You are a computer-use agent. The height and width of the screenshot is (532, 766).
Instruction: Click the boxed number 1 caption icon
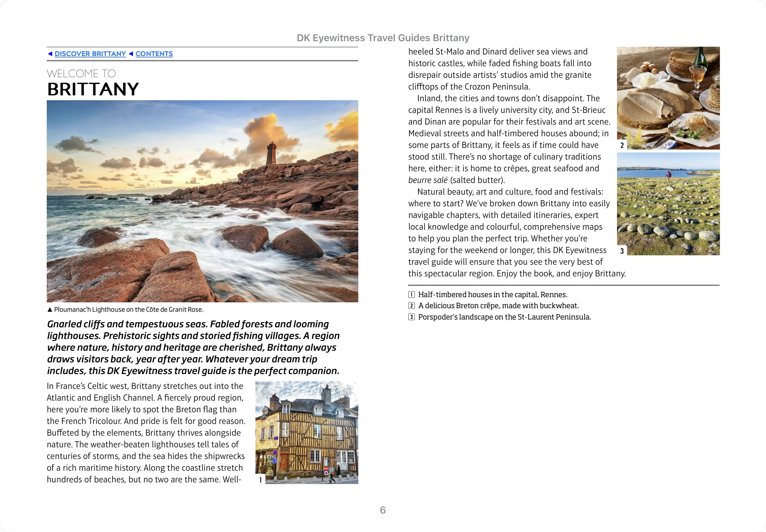coord(412,295)
